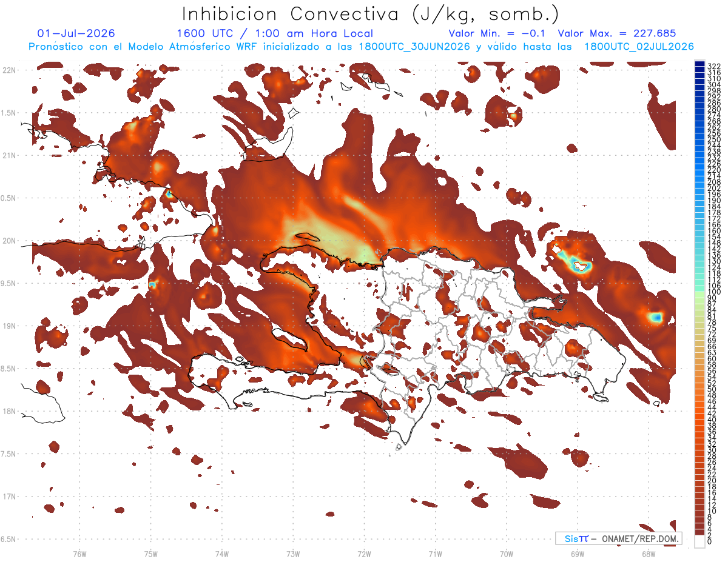Viewport: 728px width, 562px height.
Task: Select the '1600 UTC / 1:00 am Hora Local' text
Action: point(275,34)
